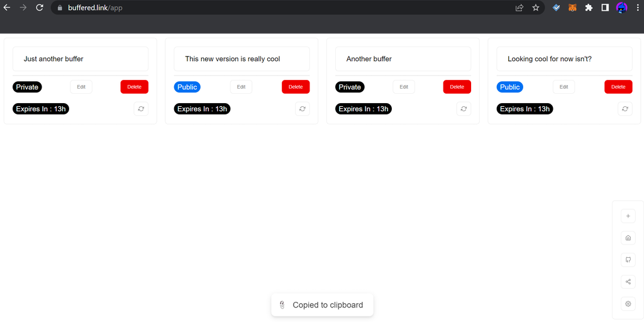644x322 pixels.
Task: Click Public badge on 'Looking cool' card
Action: pos(509,87)
